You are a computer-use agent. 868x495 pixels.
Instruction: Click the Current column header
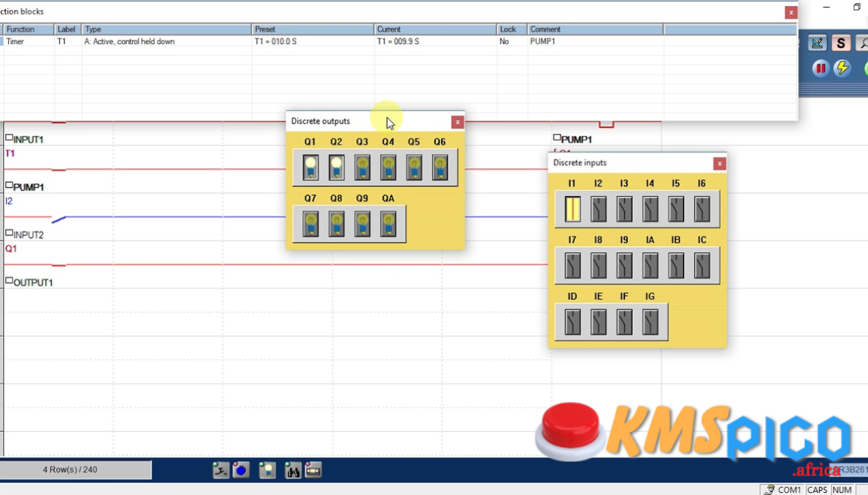point(435,29)
